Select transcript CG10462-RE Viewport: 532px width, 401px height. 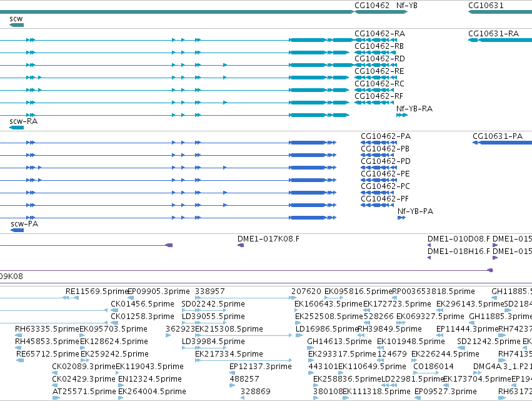[379, 71]
